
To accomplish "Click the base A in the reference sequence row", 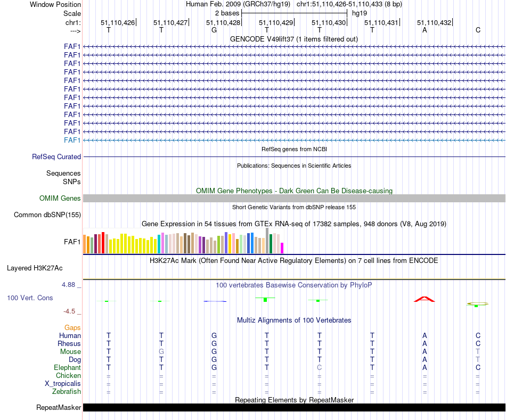I will [425, 30].
